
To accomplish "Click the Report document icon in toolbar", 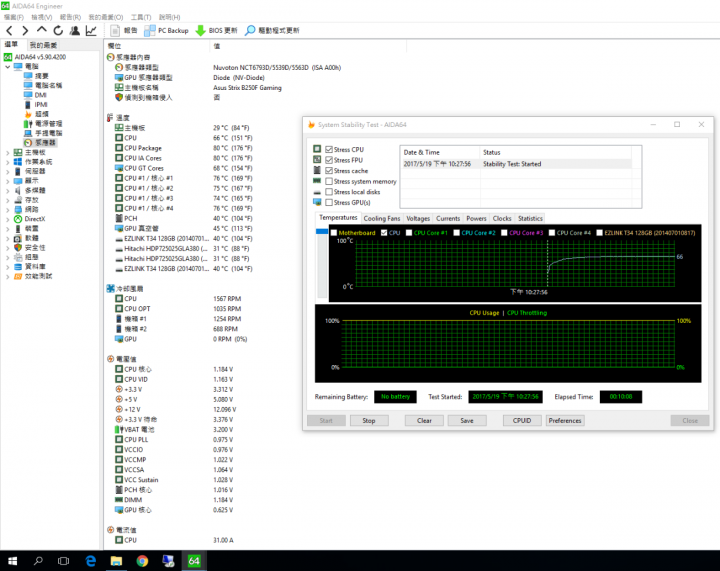I will tap(115, 31).
